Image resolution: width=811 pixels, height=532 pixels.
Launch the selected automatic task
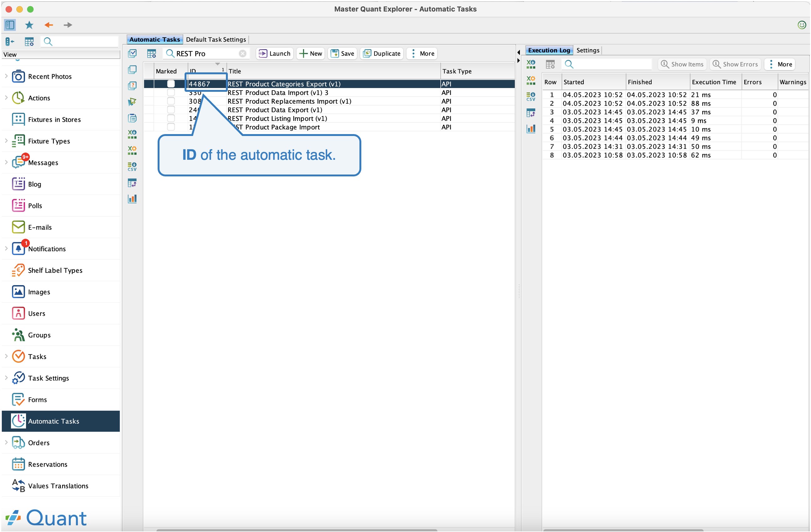point(274,54)
